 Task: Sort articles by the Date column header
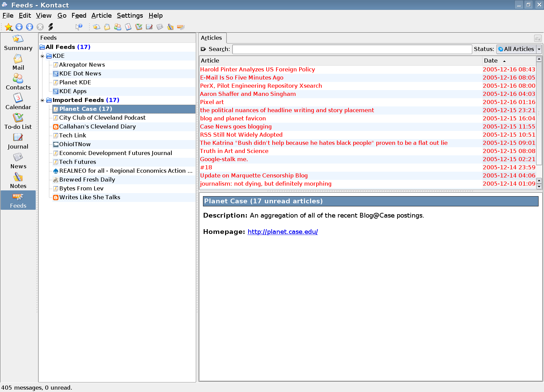point(509,61)
